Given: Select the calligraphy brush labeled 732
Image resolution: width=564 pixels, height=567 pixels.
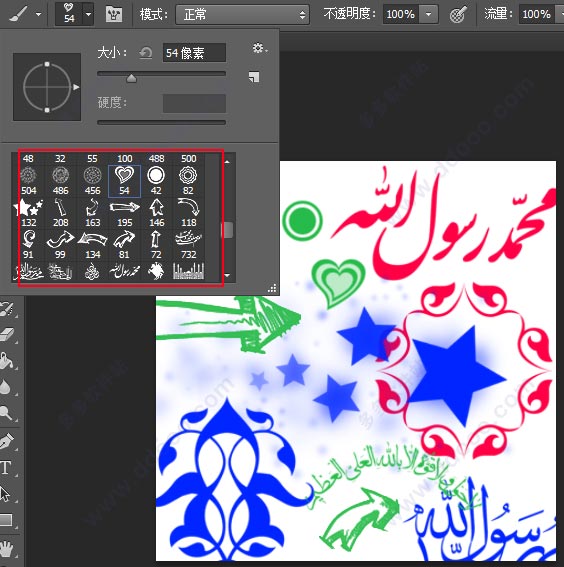Looking at the screenshot, I should pos(188,245).
